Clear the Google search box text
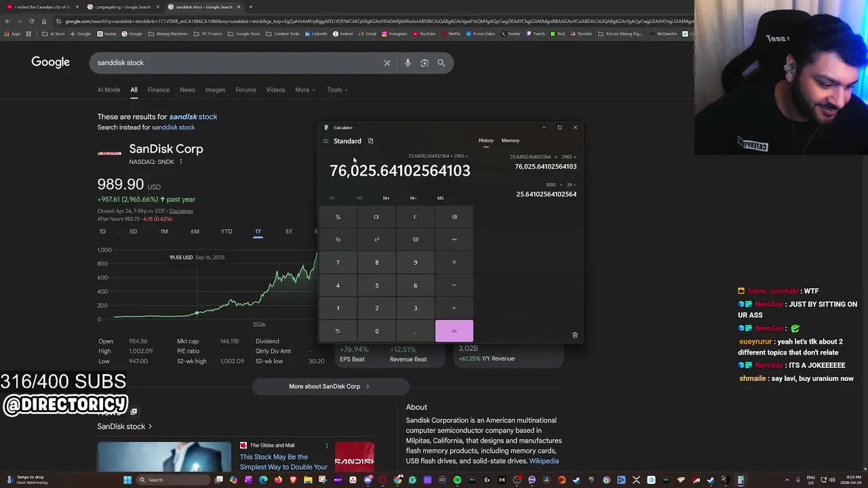 pyautogui.click(x=387, y=63)
